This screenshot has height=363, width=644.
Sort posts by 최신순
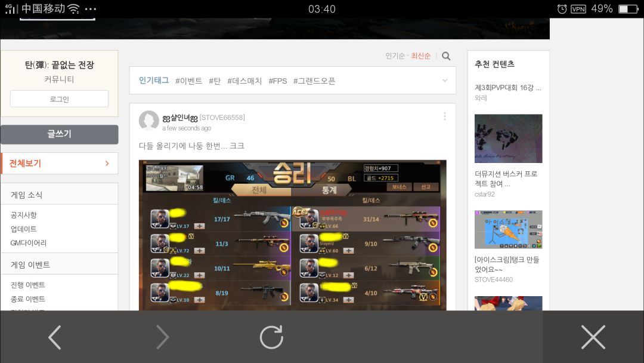click(420, 56)
